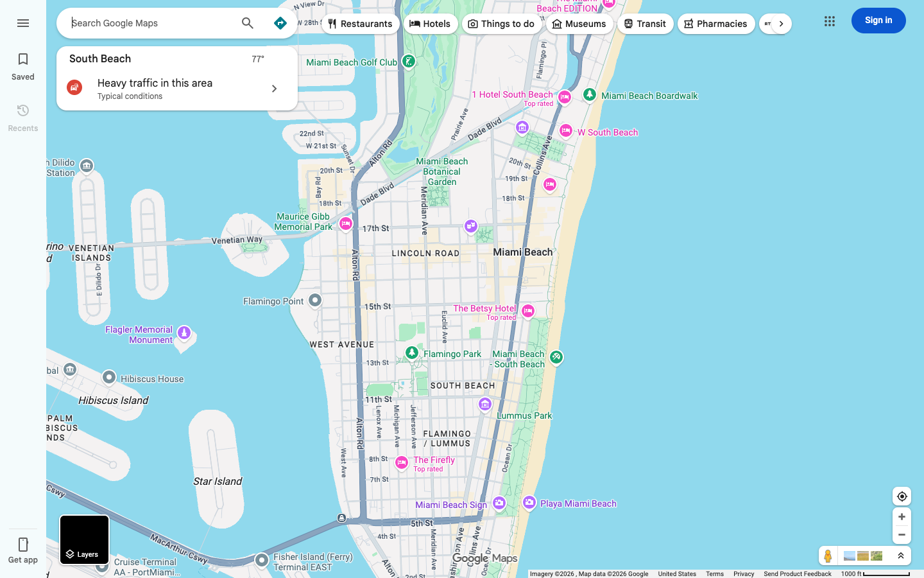The width and height of the screenshot is (924, 578).
Task: Select the Museums chip
Action: 579,24
